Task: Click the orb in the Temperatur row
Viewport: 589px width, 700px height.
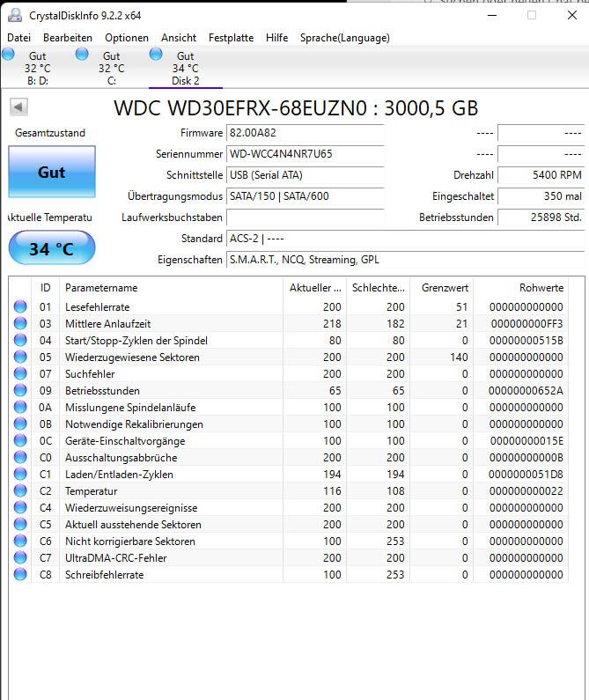Action: click(x=20, y=490)
